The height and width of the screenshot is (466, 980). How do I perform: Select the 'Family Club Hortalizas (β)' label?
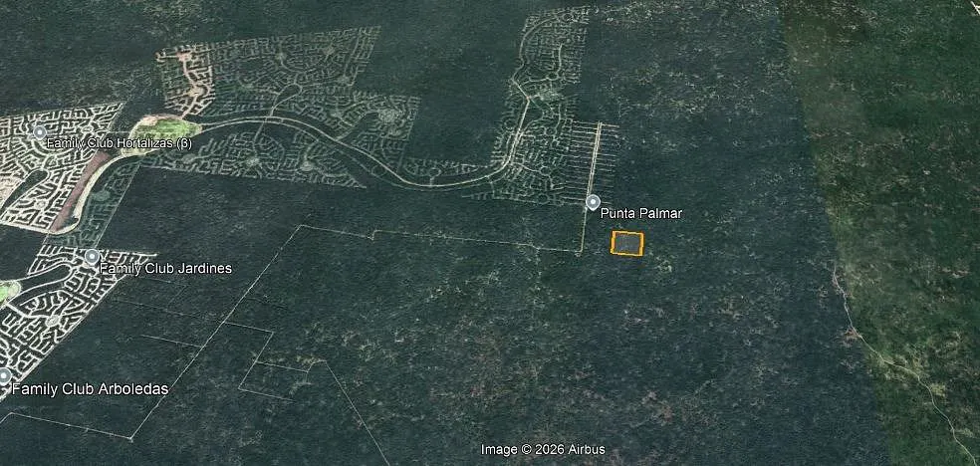(x=119, y=143)
